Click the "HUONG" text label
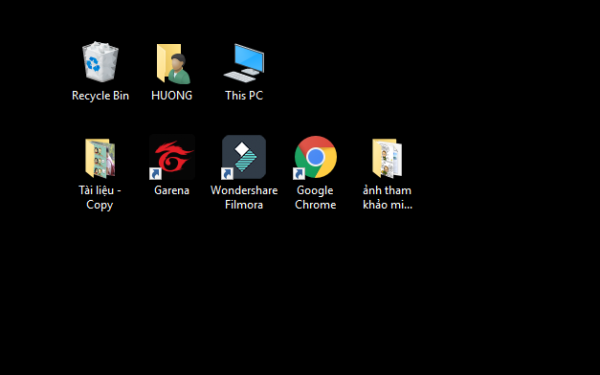This screenshot has height=375, width=600. 172,95
